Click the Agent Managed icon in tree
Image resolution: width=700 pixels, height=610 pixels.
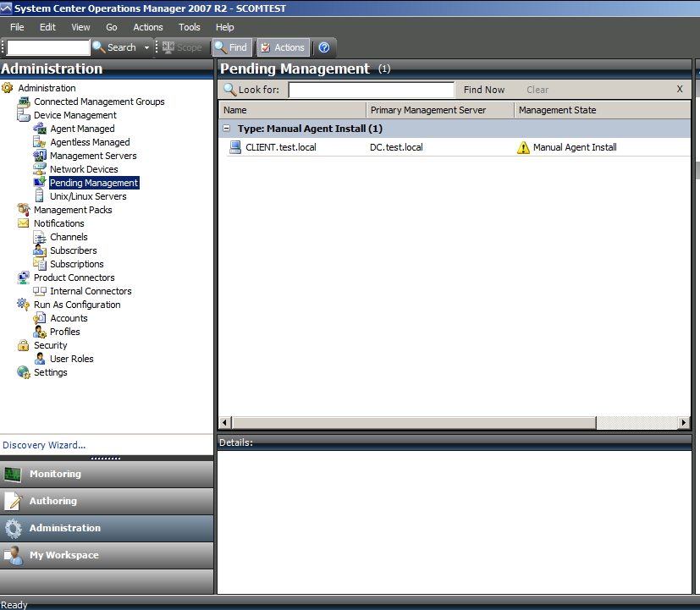click(x=40, y=129)
